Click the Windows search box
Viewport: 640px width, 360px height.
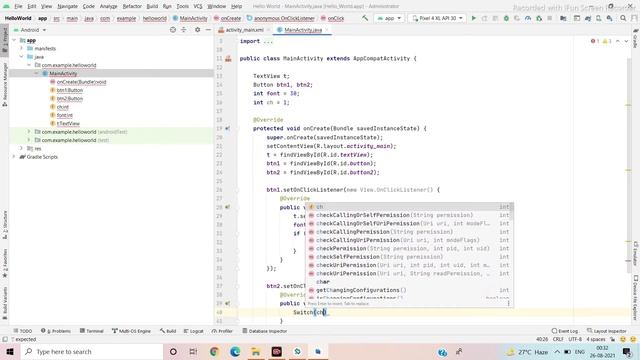pyautogui.click(x=92, y=351)
